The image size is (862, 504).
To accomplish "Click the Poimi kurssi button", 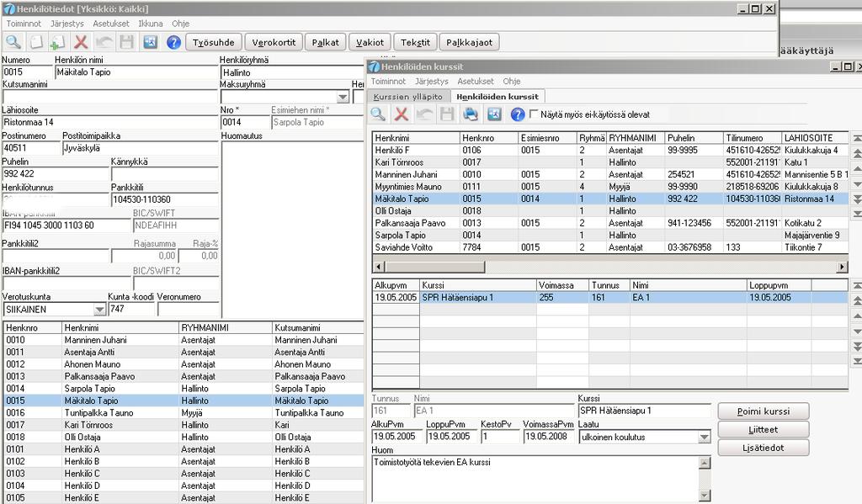I will 763,411.
